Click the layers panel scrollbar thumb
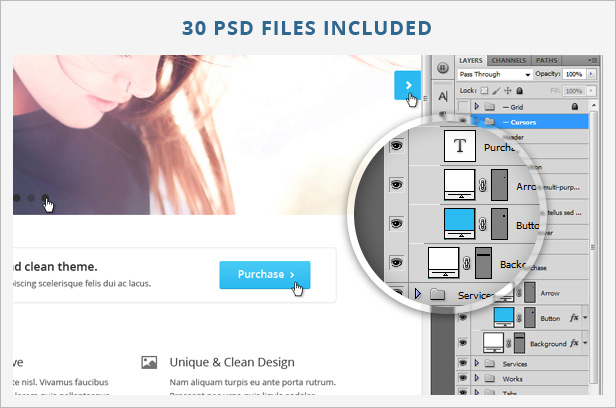The height and width of the screenshot is (408, 616). (x=594, y=247)
